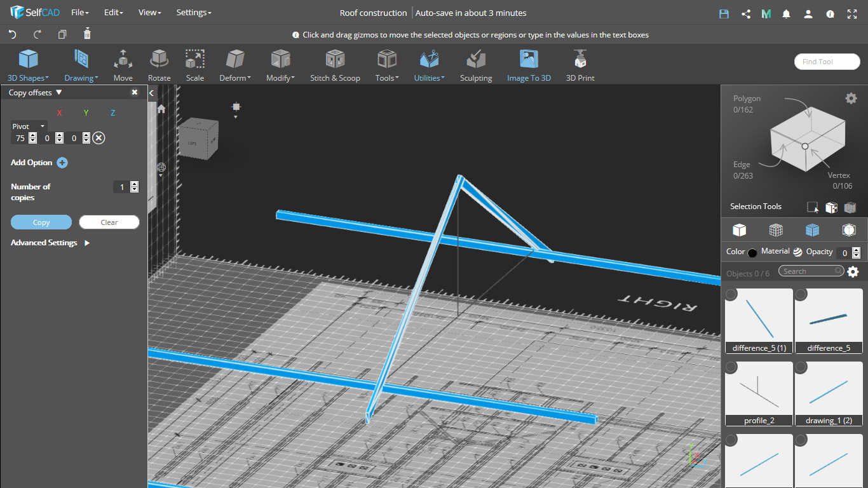
Task: Click the Opacity value field
Action: click(843, 253)
